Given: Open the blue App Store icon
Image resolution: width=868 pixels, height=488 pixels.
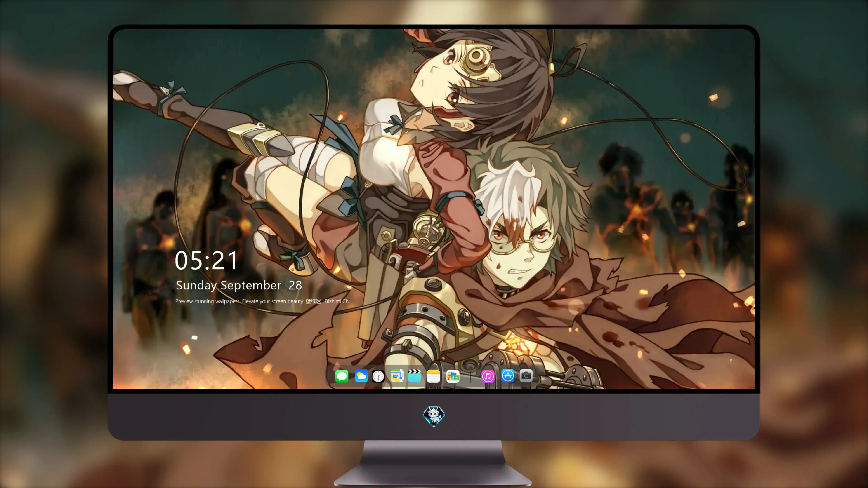Looking at the screenshot, I should 508,376.
